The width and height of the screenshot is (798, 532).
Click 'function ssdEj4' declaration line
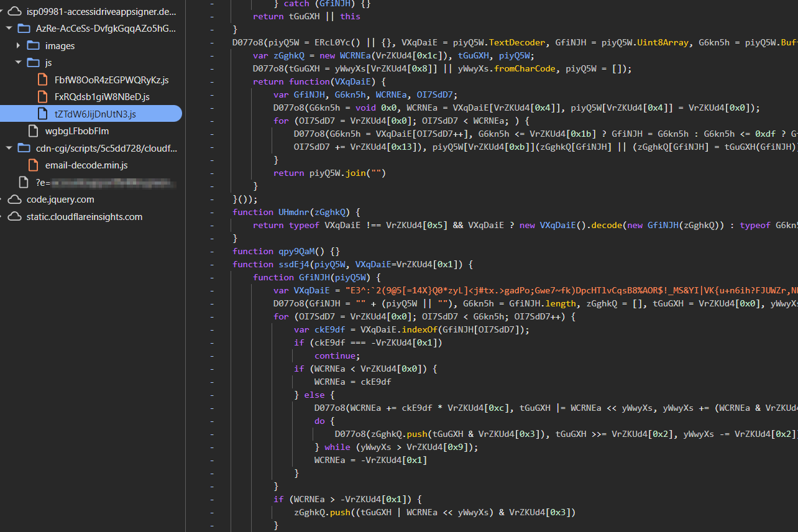[x=352, y=264]
